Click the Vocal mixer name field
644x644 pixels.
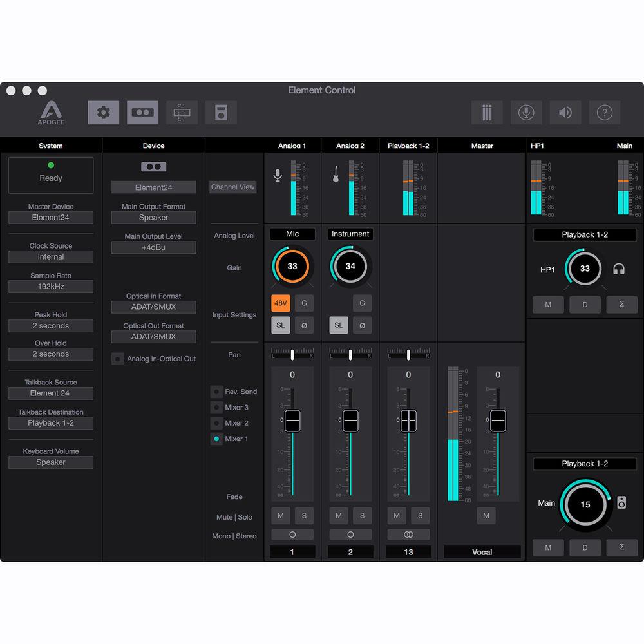482,552
